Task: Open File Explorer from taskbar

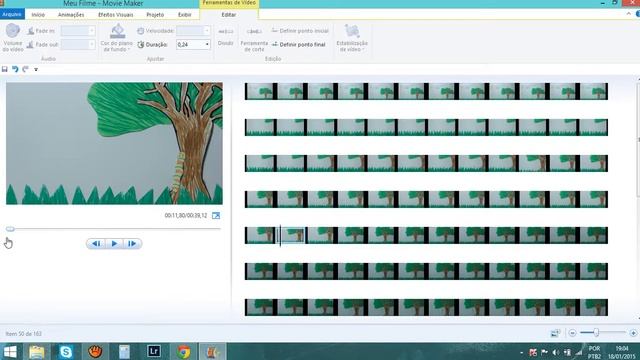Action: pos(37,351)
